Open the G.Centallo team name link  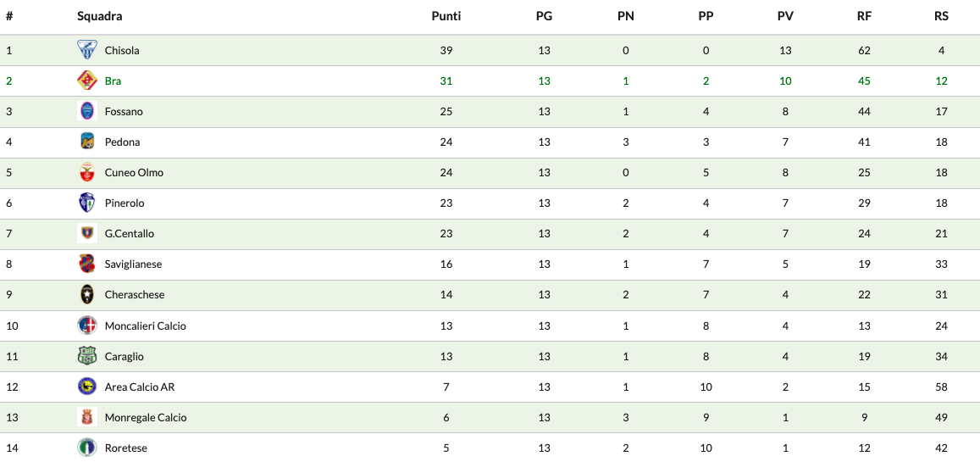click(129, 234)
